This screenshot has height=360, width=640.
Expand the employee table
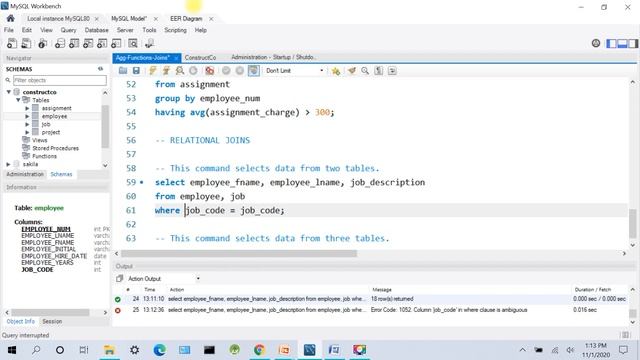pyautogui.click(x=27, y=116)
